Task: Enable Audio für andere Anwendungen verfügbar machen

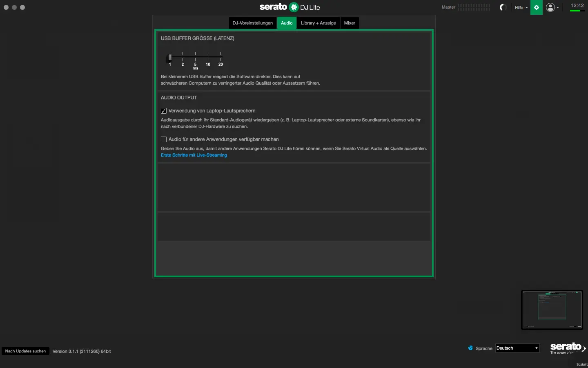Action: [164, 139]
